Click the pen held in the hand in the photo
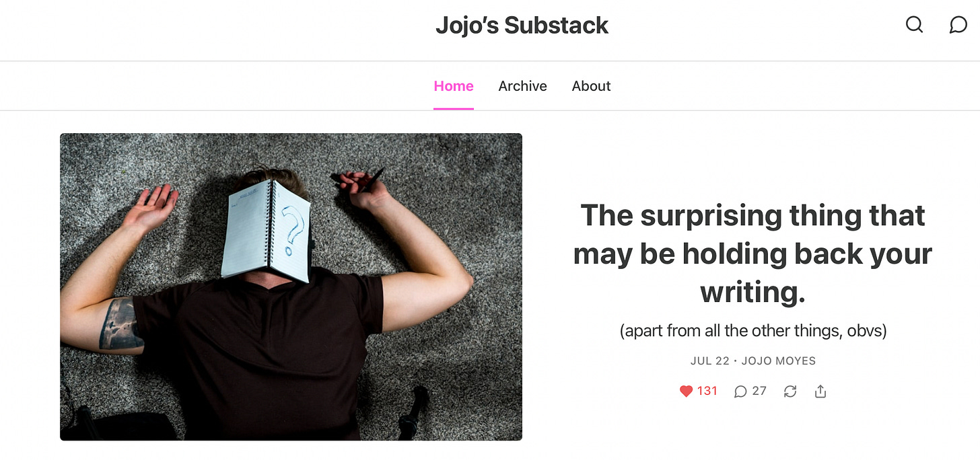Viewport: 980px width, 460px height. (x=367, y=182)
